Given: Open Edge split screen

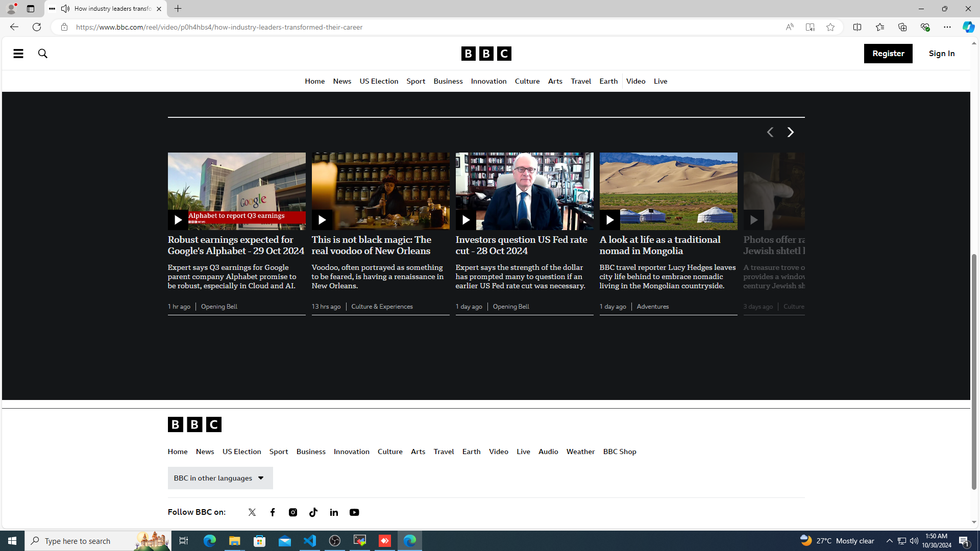Looking at the screenshot, I should (857, 27).
